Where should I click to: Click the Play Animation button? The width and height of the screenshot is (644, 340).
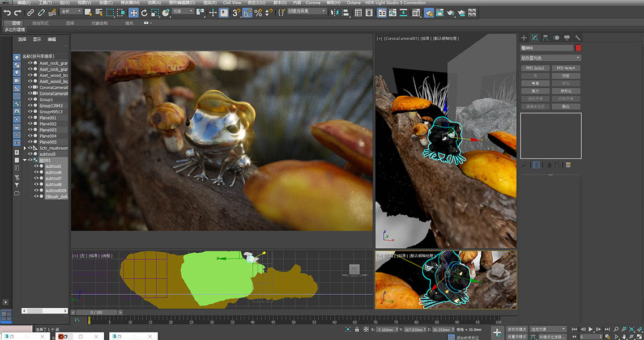point(591,329)
